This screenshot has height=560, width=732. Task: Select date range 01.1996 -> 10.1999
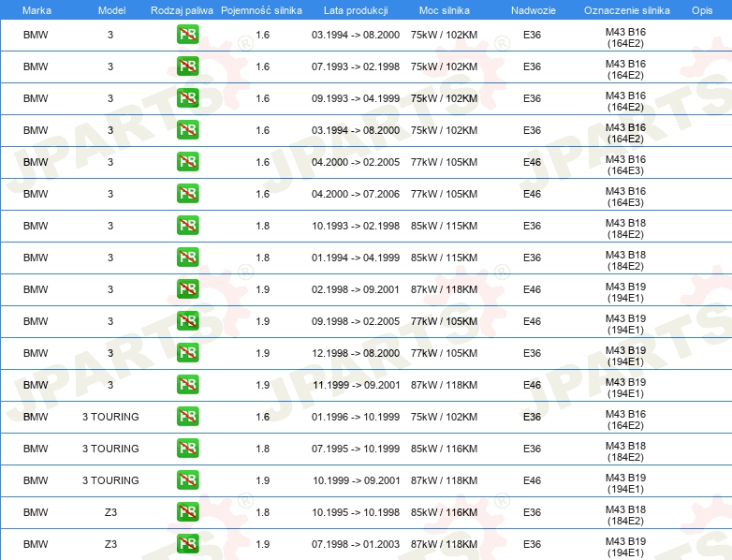[x=356, y=417]
